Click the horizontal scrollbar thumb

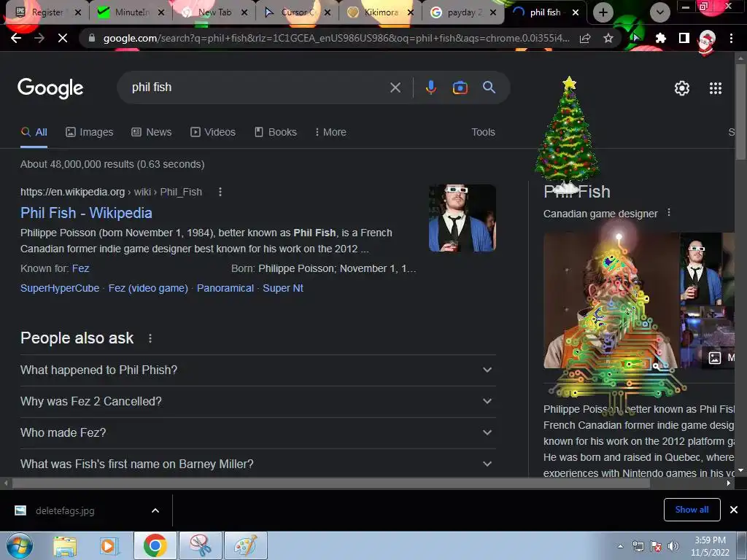pos(331,483)
